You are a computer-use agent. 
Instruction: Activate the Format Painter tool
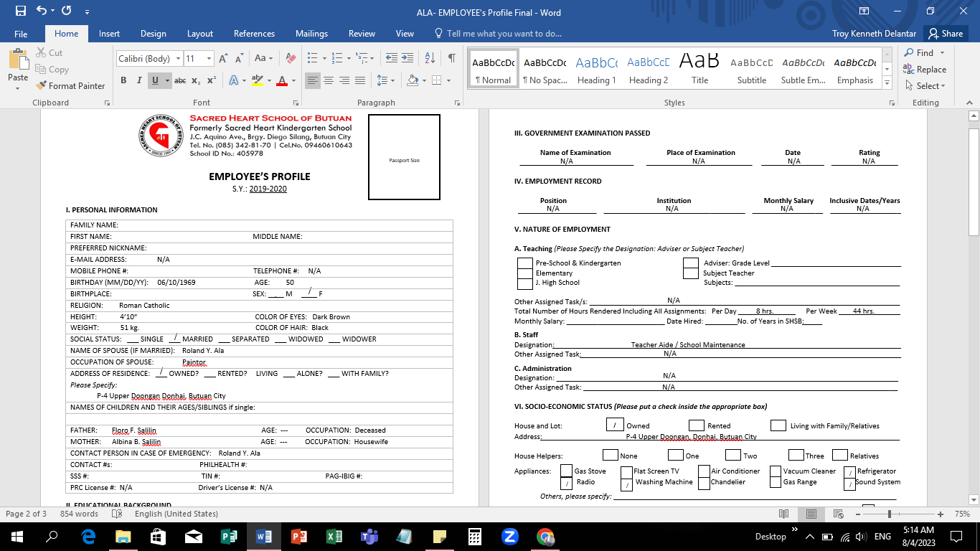pyautogui.click(x=70, y=85)
